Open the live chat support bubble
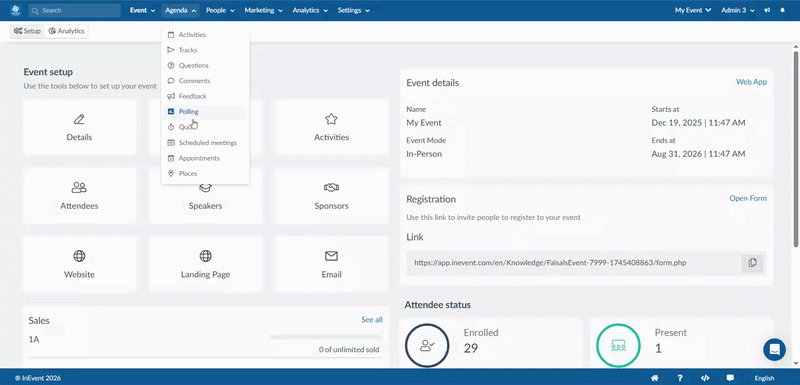800x385 pixels. point(774,350)
